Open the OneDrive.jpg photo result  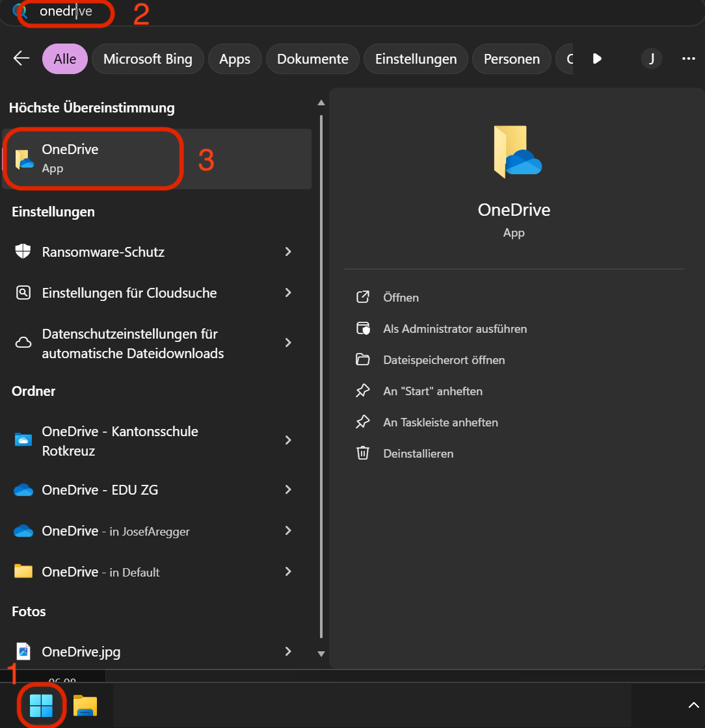click(157, 651)
